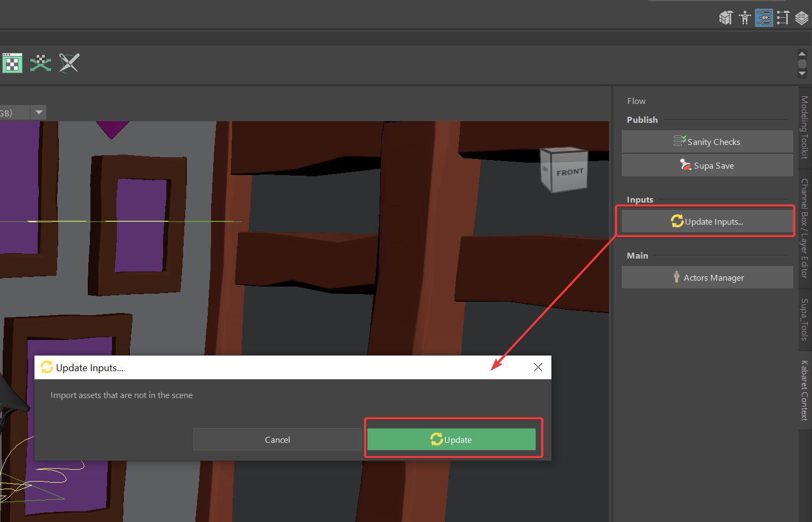Toggle the Tool Settings icon
The image size is (812, 522).
pyautogui.click(x=783, y=18)
